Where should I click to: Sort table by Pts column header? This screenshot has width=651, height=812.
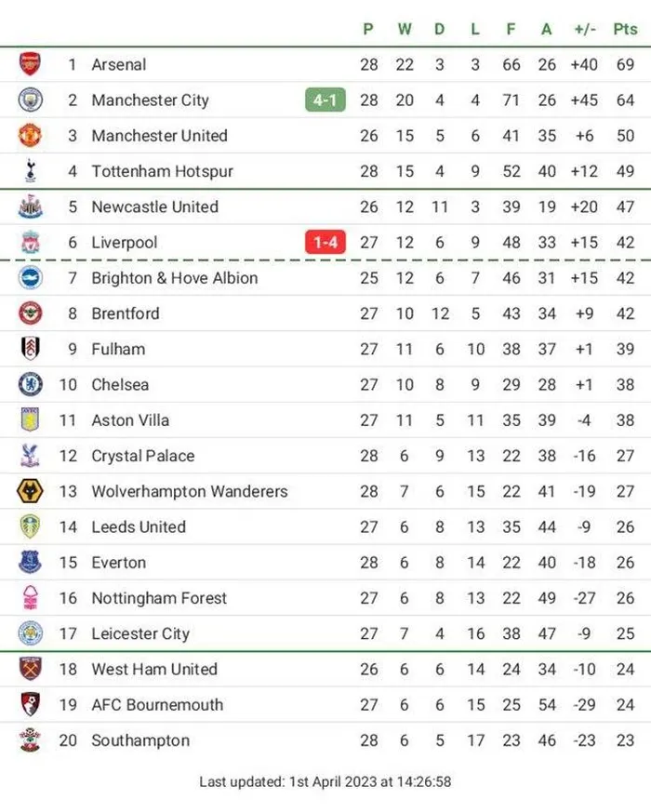(625, 29)
